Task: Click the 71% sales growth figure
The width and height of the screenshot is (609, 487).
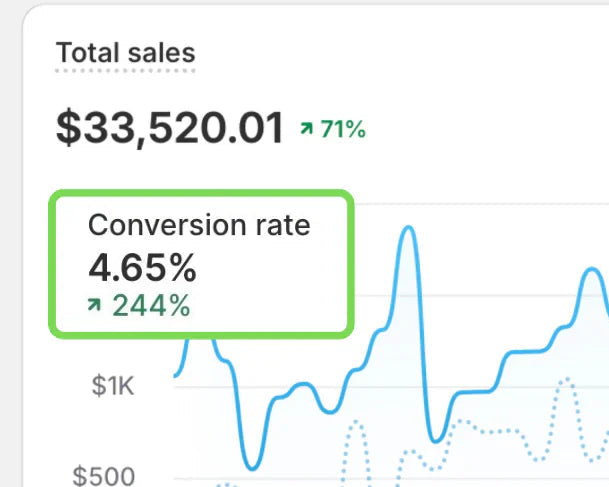Action: click(x=342, y=129)
